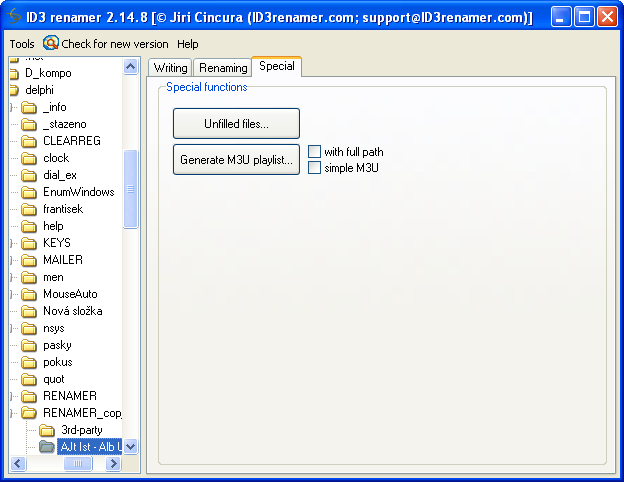Minimize the ID3 renamer window

coord(561,17)
